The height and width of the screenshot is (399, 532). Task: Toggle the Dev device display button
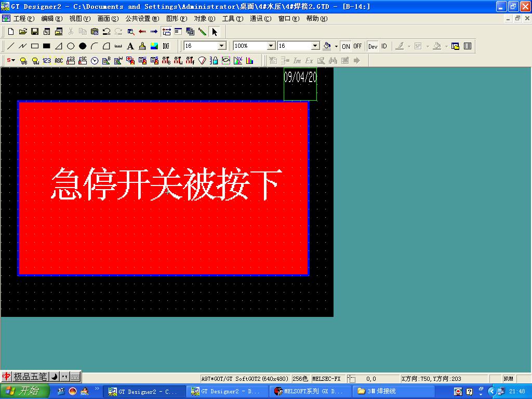(373, 46)
